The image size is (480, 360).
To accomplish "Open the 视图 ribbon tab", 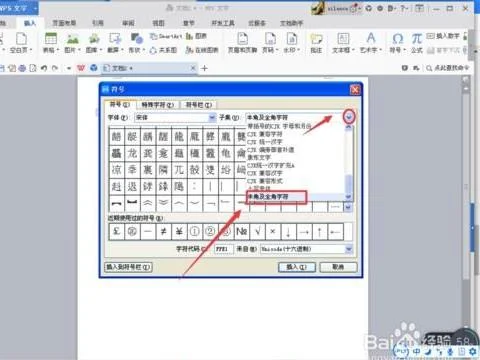I will pos(159,23).
